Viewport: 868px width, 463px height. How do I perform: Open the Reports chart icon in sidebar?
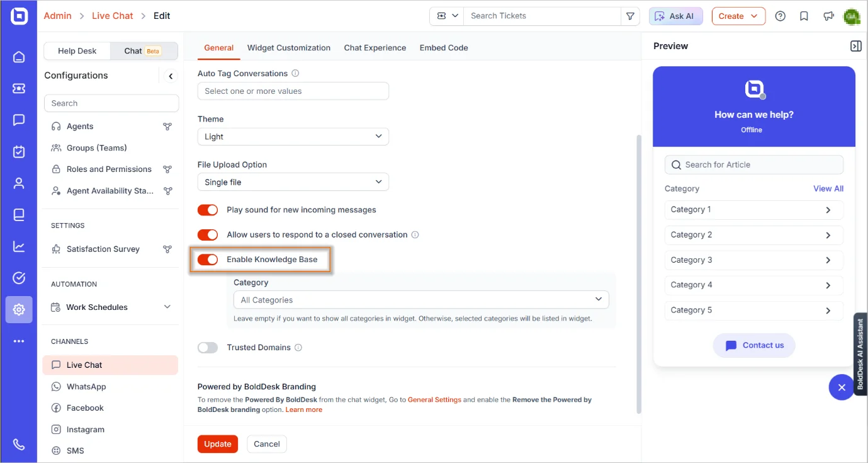[19, 246]
